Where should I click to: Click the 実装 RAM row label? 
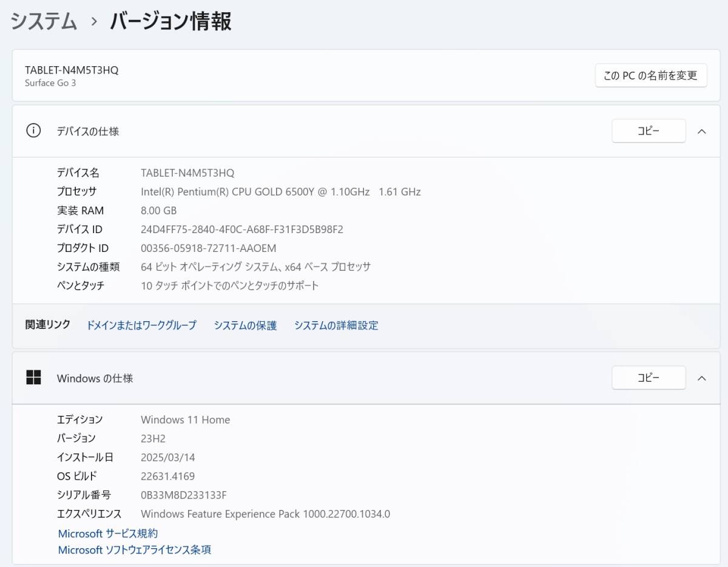(x=81, y=211)
